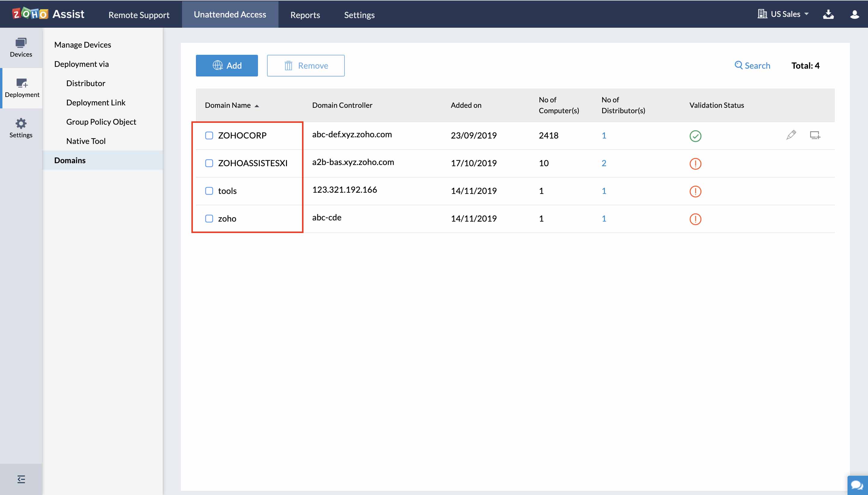This screenshot has height=495, width=868.
Task: Click the No of Distributor(s) header
Action: click(623, 105)
